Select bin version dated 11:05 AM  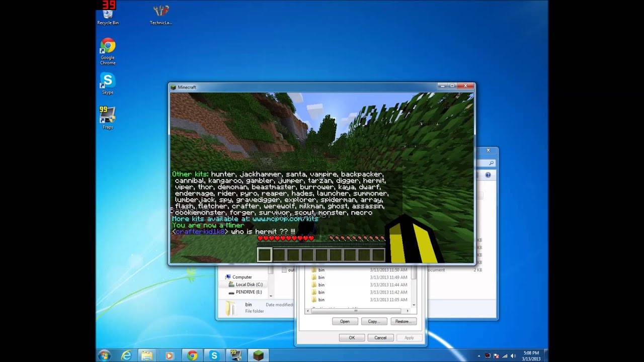pyautogui.click(x=360, y=300)
